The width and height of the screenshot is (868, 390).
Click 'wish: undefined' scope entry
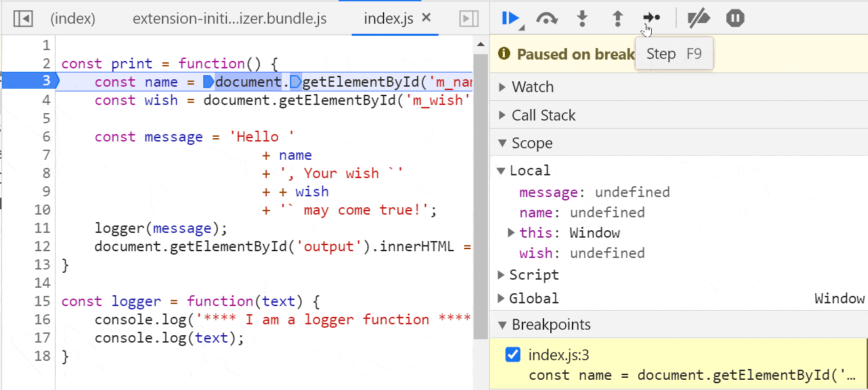click(x=582, y=253)
